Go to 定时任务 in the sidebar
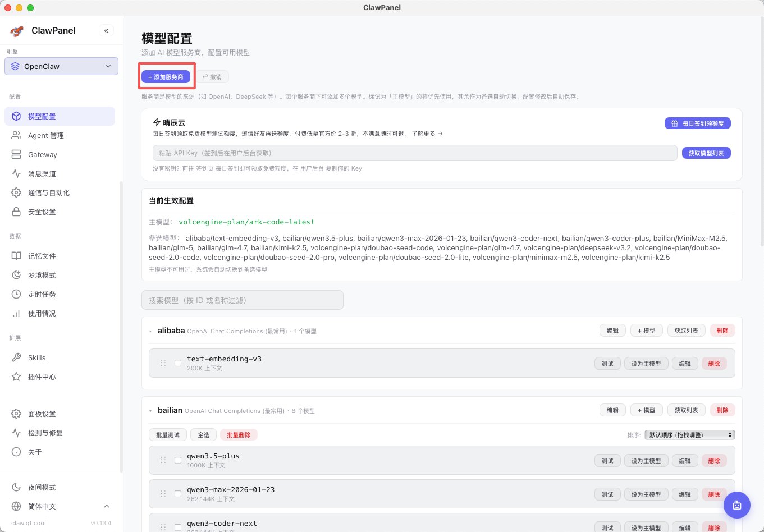The image size is (764, 532). (42, 295)
